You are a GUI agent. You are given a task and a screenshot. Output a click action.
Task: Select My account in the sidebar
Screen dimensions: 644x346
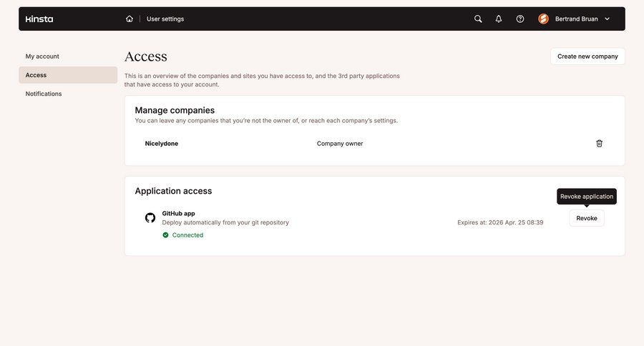pos(42,56)
